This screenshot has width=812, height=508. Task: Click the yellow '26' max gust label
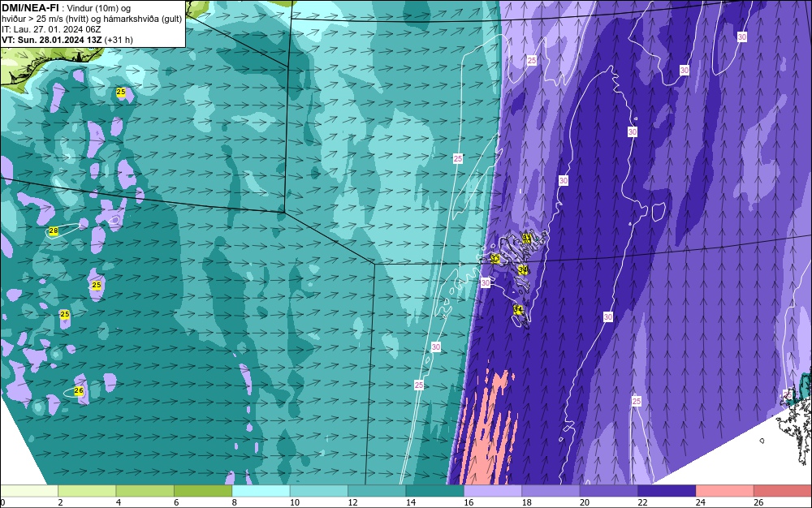point(79,391)
